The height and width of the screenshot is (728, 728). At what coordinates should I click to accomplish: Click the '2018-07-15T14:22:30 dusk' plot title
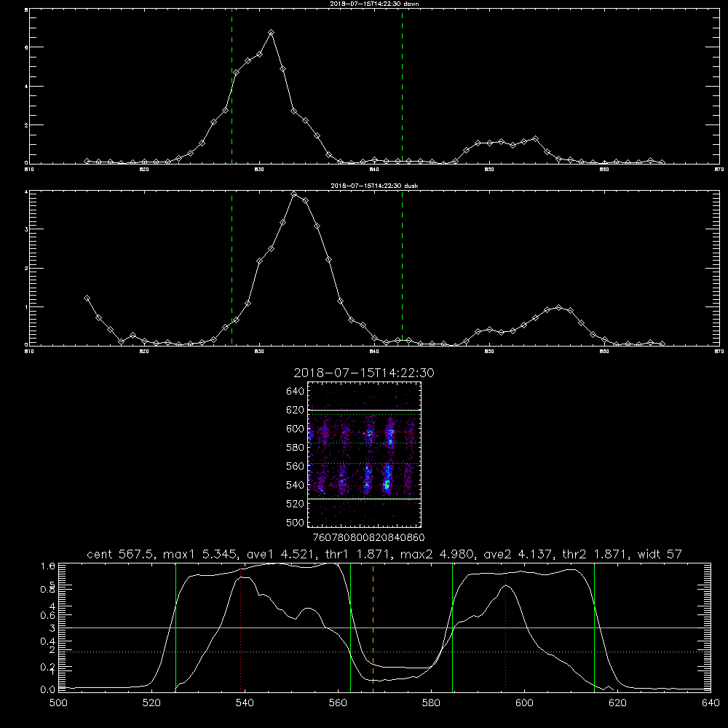point(374,186)
